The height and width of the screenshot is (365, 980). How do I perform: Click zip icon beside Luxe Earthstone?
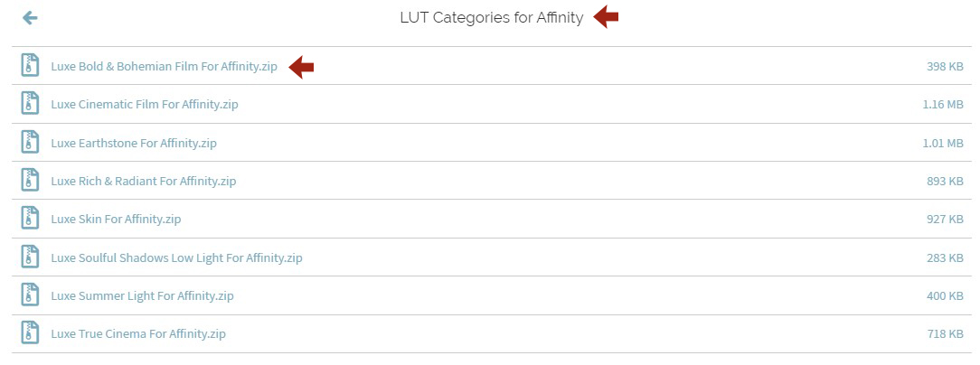(31, 143)
